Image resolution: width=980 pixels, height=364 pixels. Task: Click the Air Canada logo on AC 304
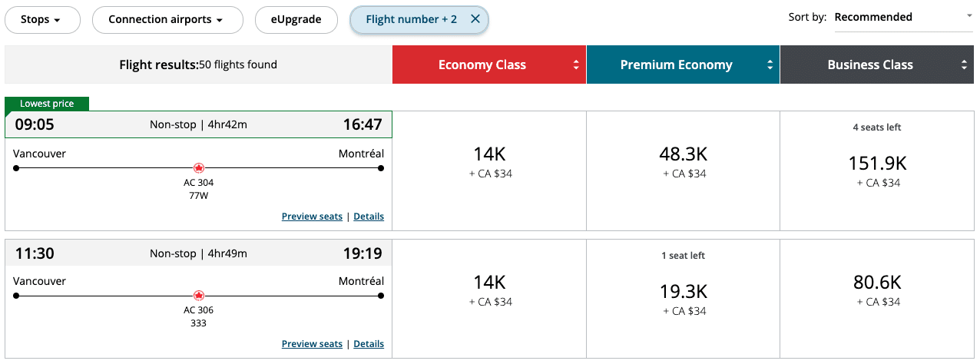[x=198, y=167]
